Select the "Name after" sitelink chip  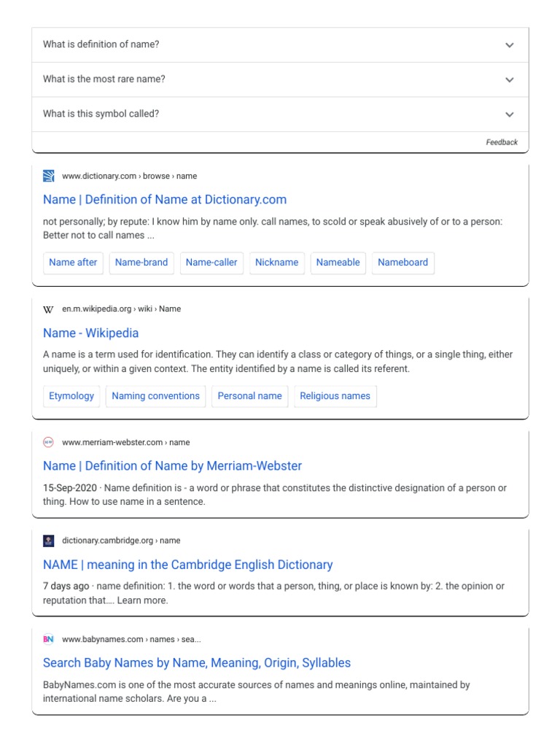click(x=73, y=263)
